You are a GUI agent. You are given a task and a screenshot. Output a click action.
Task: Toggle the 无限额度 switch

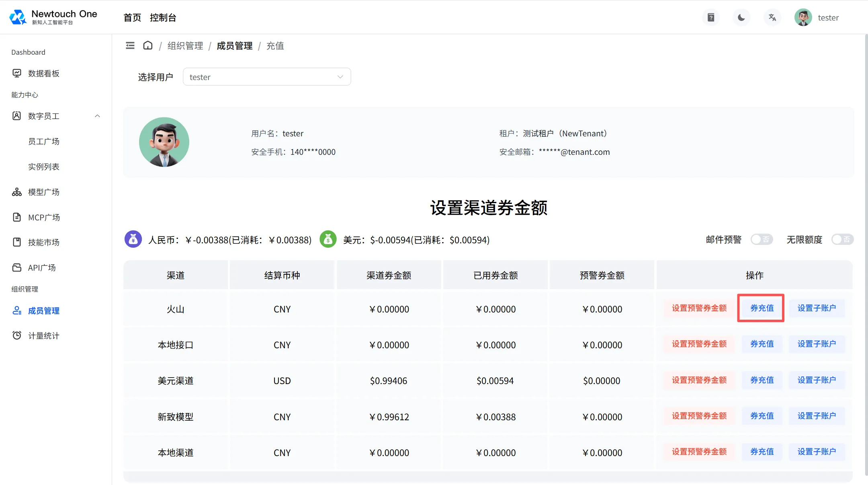click(x=842, y=240)
